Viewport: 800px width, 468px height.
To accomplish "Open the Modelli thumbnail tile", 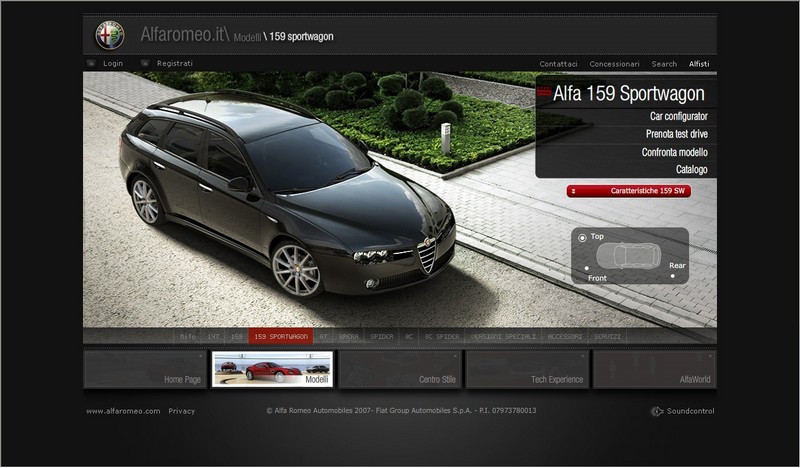I will [272, 369].
